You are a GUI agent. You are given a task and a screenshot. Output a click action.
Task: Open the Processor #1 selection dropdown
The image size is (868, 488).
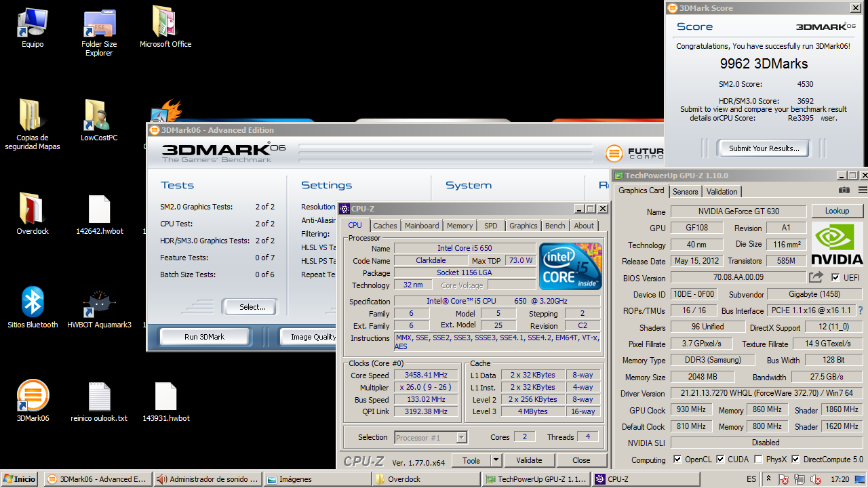click(431, 438)
